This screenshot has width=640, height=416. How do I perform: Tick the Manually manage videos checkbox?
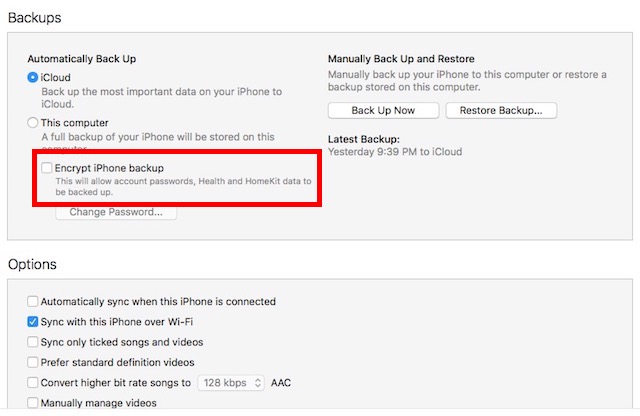pos(33,403)
